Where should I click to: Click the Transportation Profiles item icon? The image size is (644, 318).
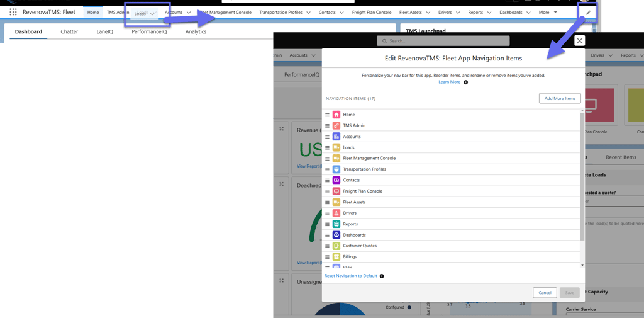pos(336,169)
